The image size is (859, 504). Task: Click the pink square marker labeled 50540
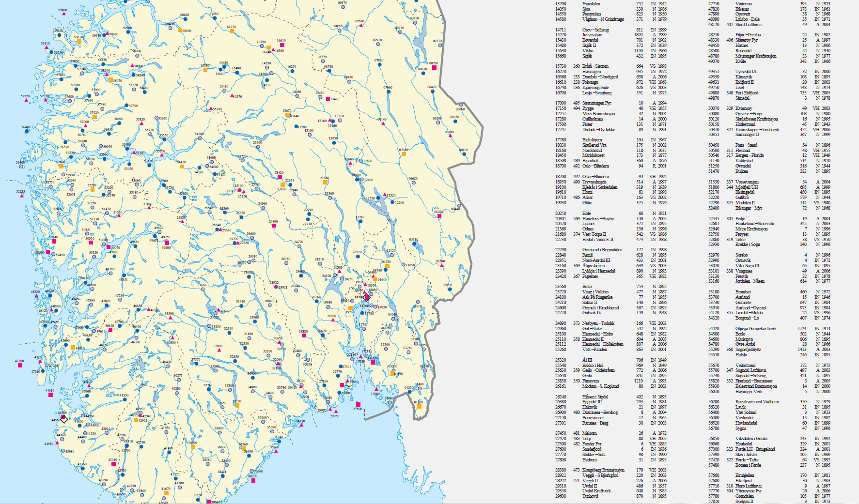54,241
